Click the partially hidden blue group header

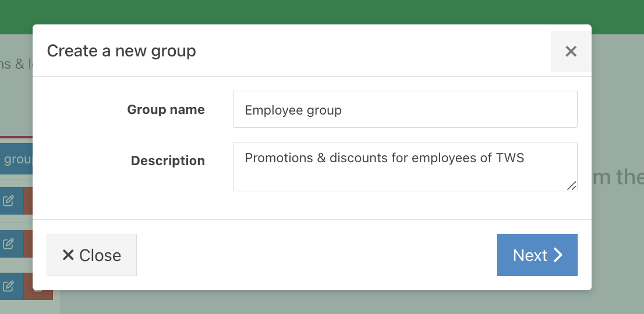(x=16, y=159)
